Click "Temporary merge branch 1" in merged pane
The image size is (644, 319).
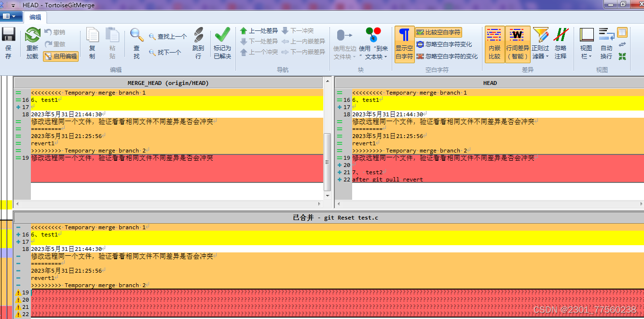pos(105,227)
